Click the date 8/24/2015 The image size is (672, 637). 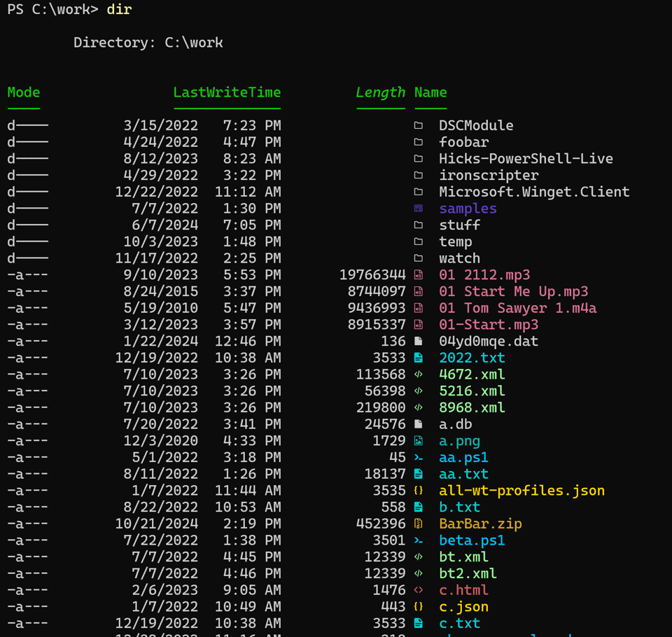[x=161, y=291]
